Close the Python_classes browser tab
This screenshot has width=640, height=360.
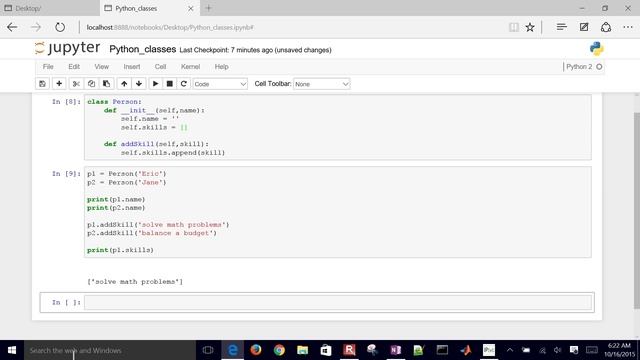(191, 8)
